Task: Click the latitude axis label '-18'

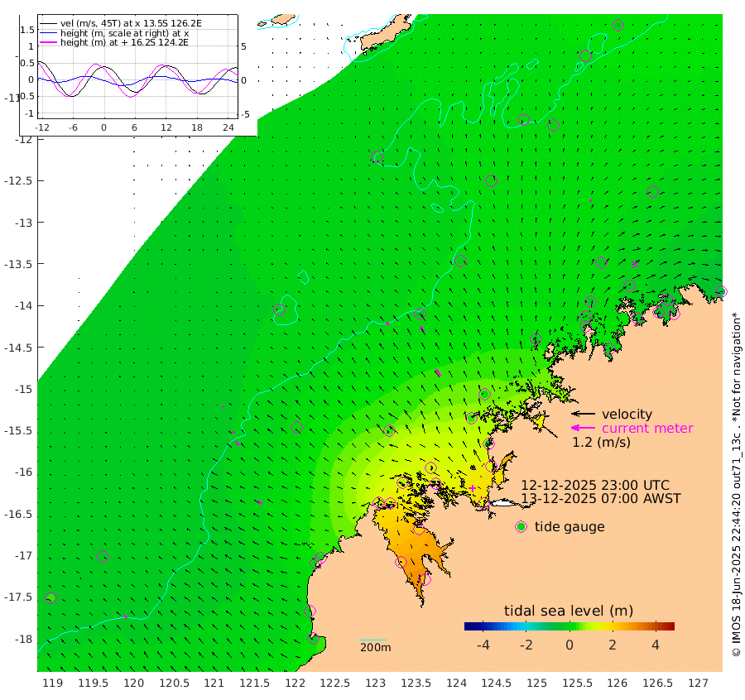Action: [x=22, y=640]
